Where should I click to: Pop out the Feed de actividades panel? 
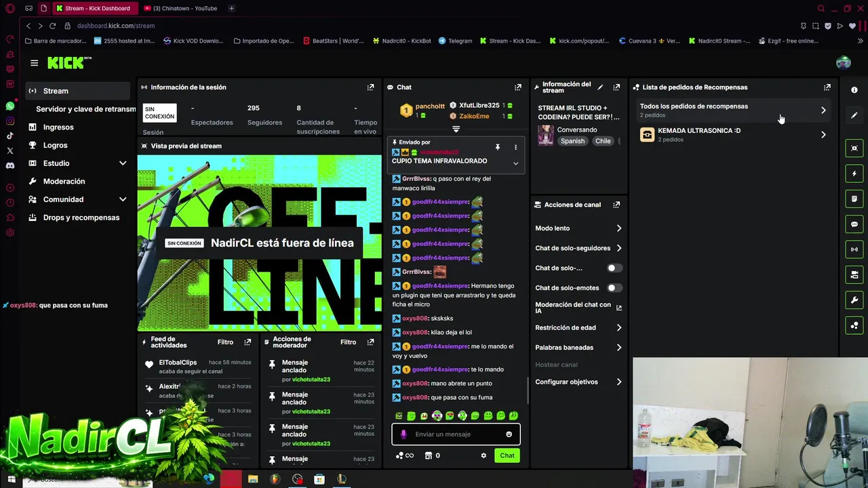(248, 342)
